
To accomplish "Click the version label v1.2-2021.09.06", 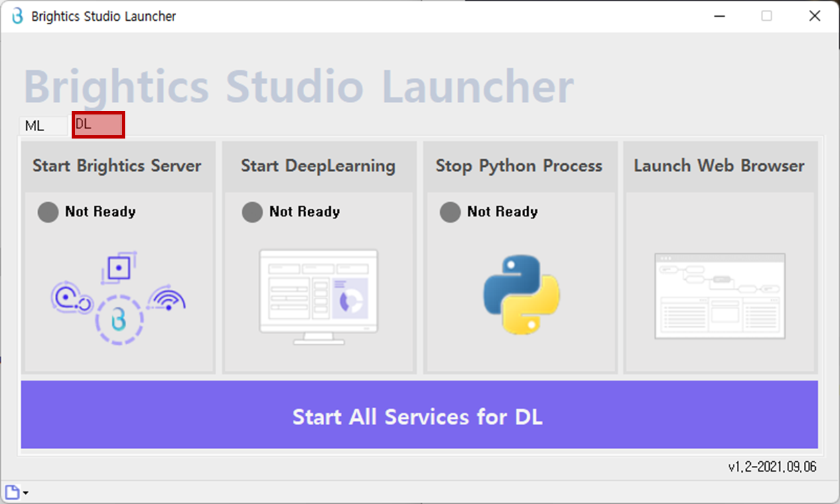I will (x=772, y=467).
